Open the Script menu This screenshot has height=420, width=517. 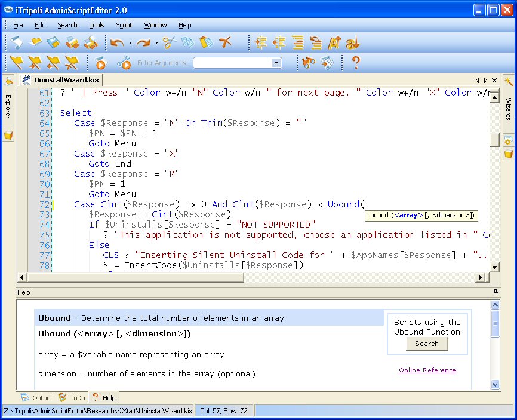point(124,25)
